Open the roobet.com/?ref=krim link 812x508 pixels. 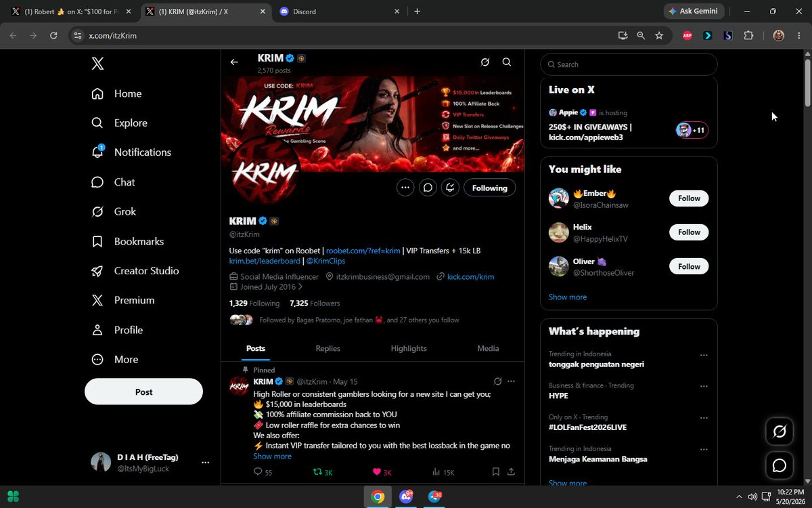(362, 251)
